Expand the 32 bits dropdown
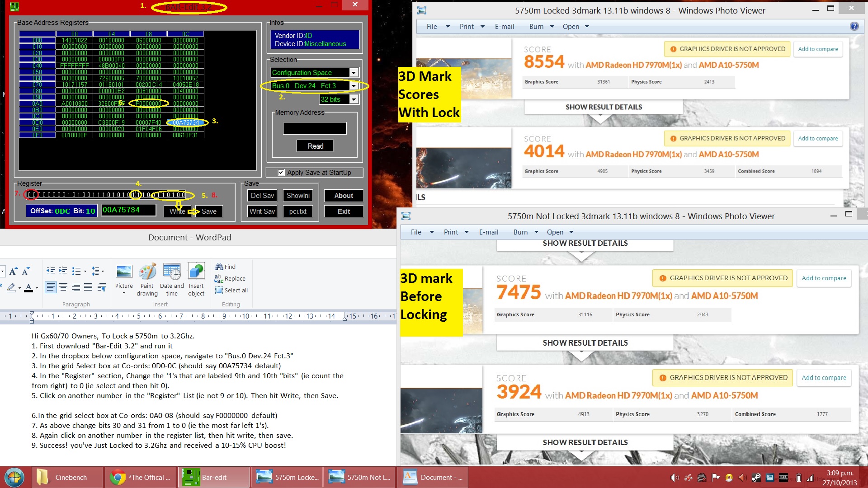 click(x=354, y=99)
